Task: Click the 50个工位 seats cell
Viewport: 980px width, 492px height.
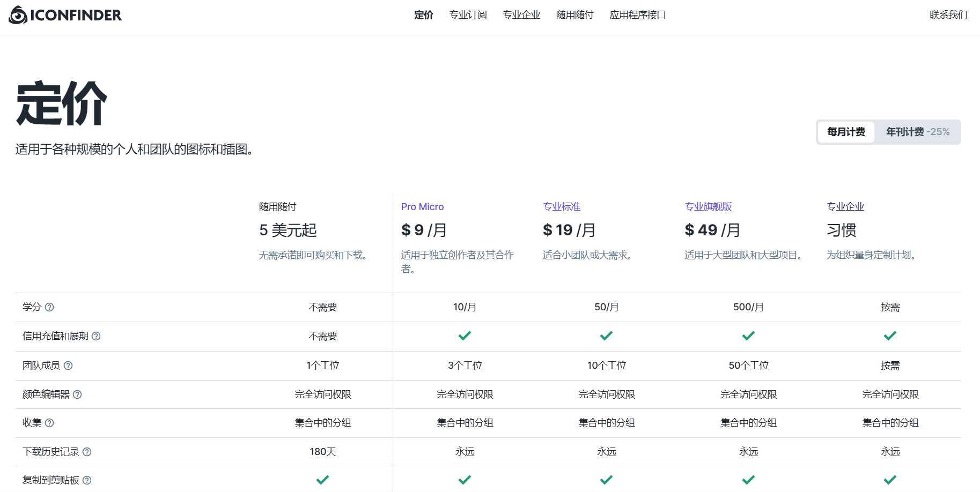Action: [x=748, y=366]
